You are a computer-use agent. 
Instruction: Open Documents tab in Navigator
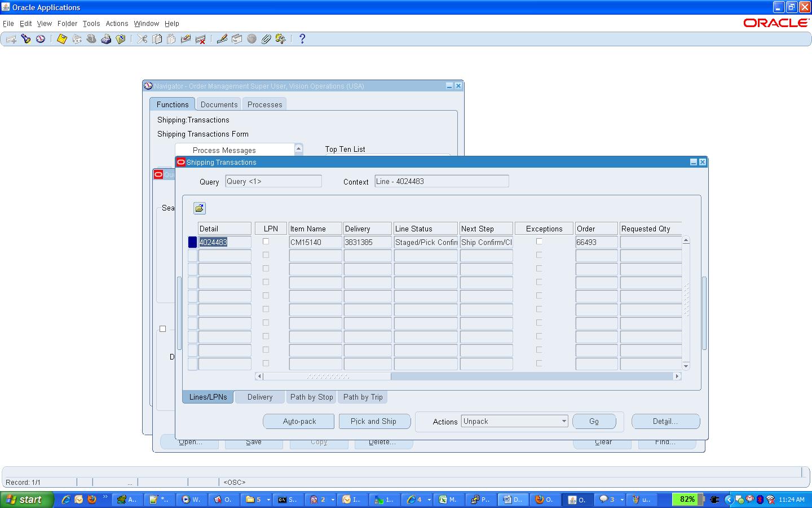[x=219, y=104]
